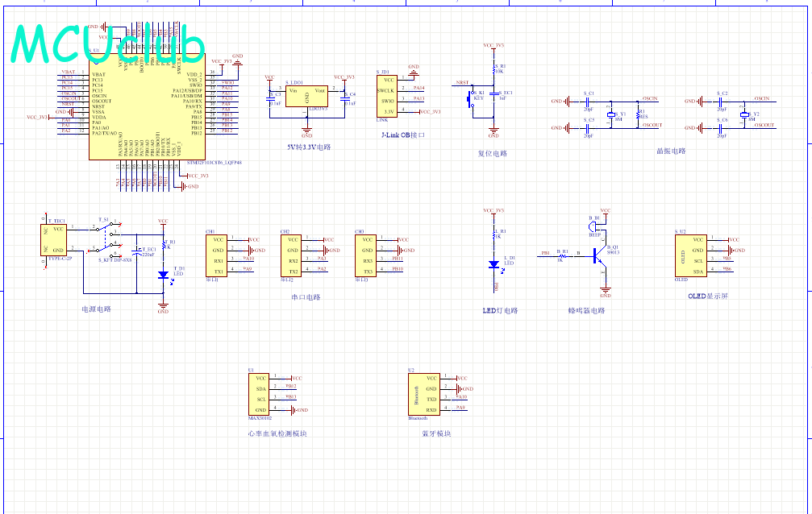This screenshot has height=514, width=812.
Task: Click the Bluetooth module U2 block
Action: point(424,395)
